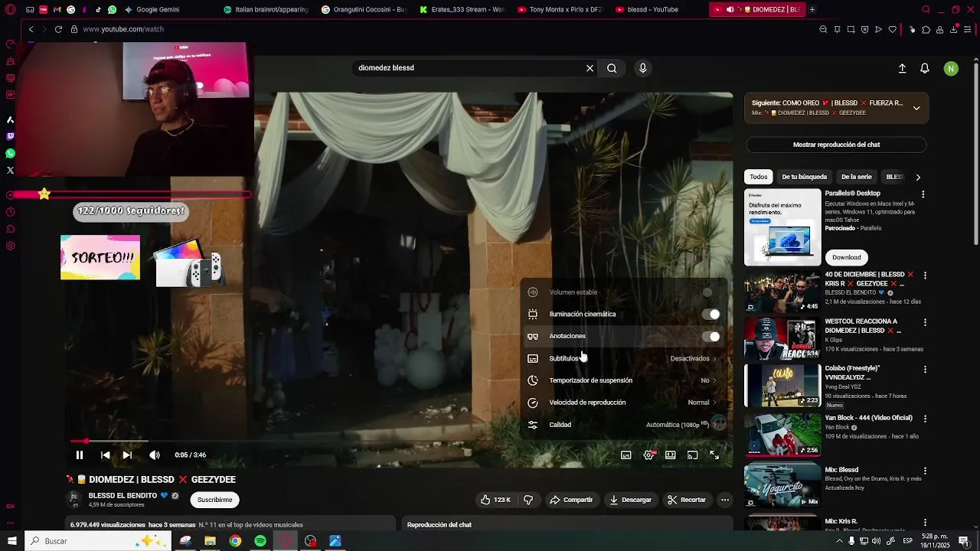Click the browser address bar URL

pyautogui.click(x=123, y=29)
